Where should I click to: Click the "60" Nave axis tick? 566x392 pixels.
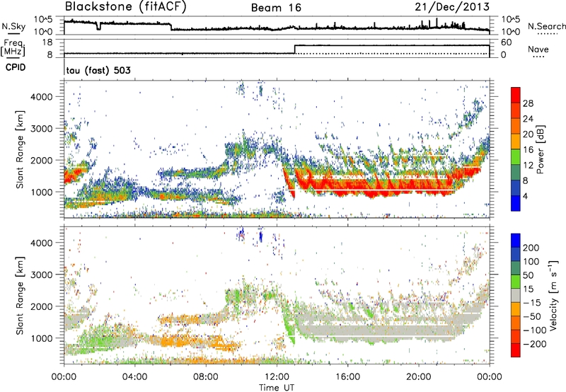[506, 42]
